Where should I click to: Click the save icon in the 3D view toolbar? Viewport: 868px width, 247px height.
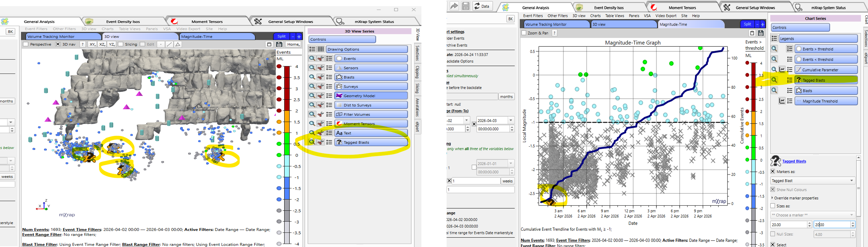click(279, 44)
